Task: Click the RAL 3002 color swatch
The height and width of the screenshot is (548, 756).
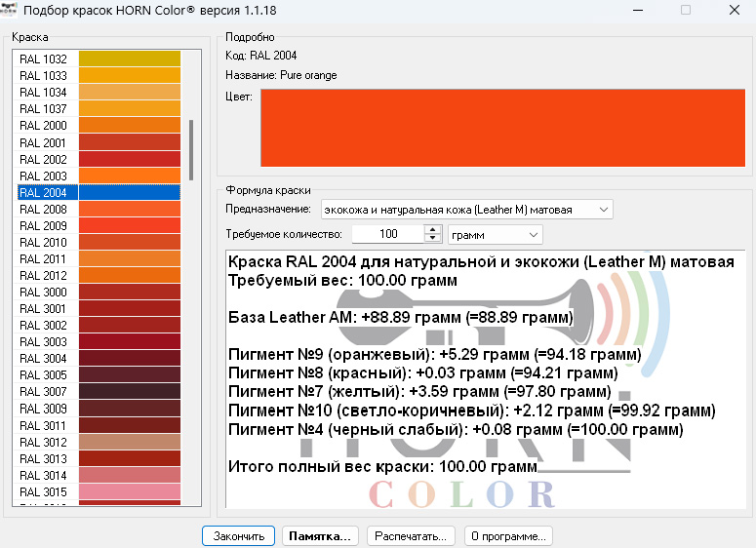Action: pyautogui.click(x=130, y=326)
